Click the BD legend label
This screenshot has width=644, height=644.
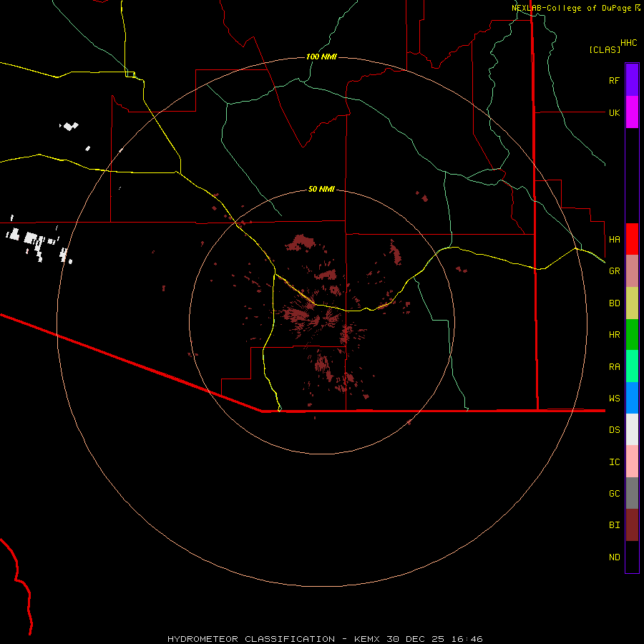614,303
